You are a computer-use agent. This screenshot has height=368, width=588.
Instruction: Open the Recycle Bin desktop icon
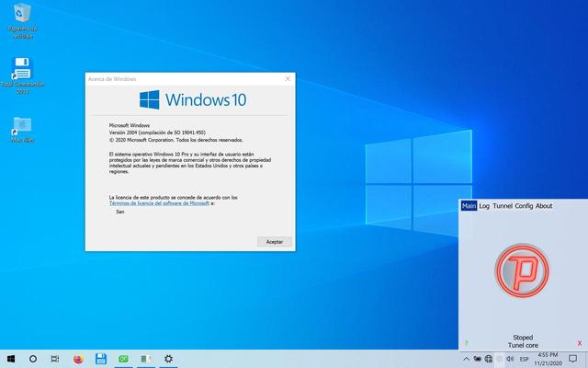(22, 21)
